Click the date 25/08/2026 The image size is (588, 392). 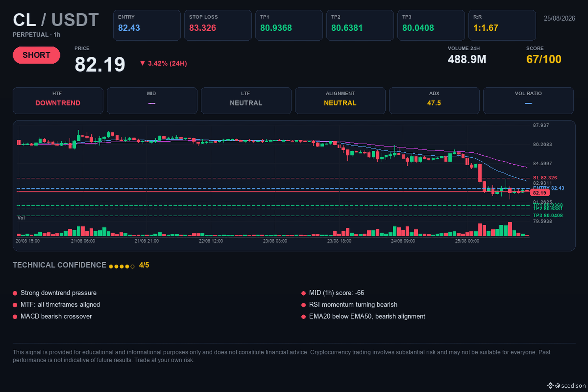click(x=560, y=18)
